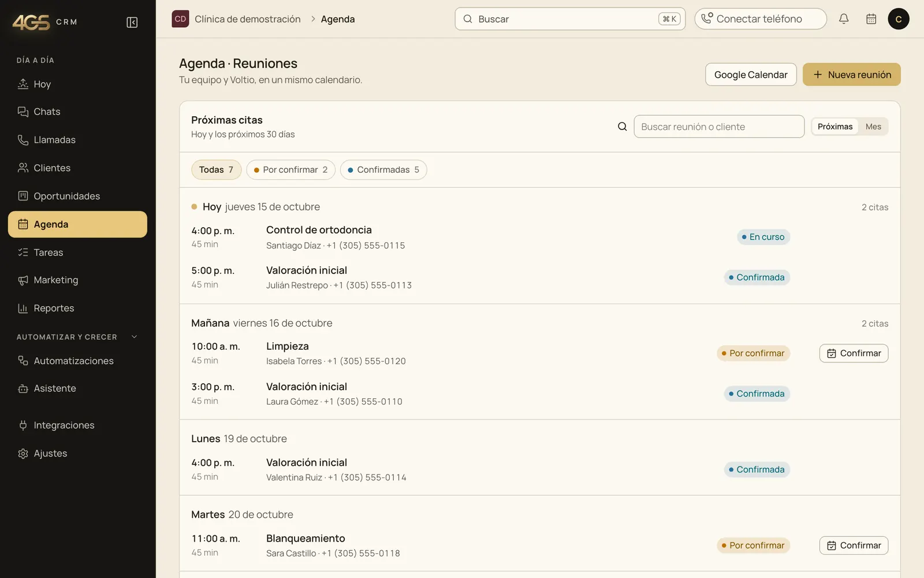Confirm the Limpieza appointment of Isabela Torres

pyautogui.click(x=854, y=353)
